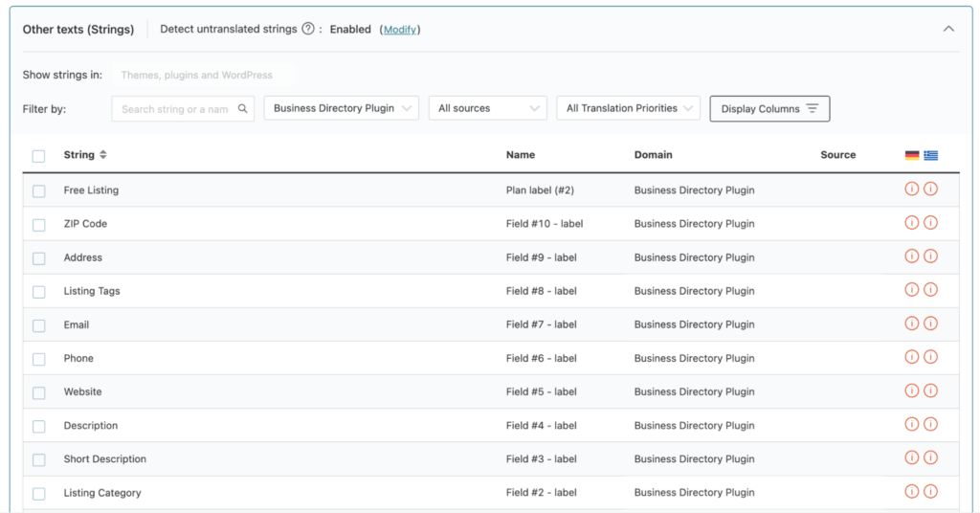The height and width of the screenshot is (513, 980).
Task: Click German translation status icon for Email
Action: tap(912, 323)
